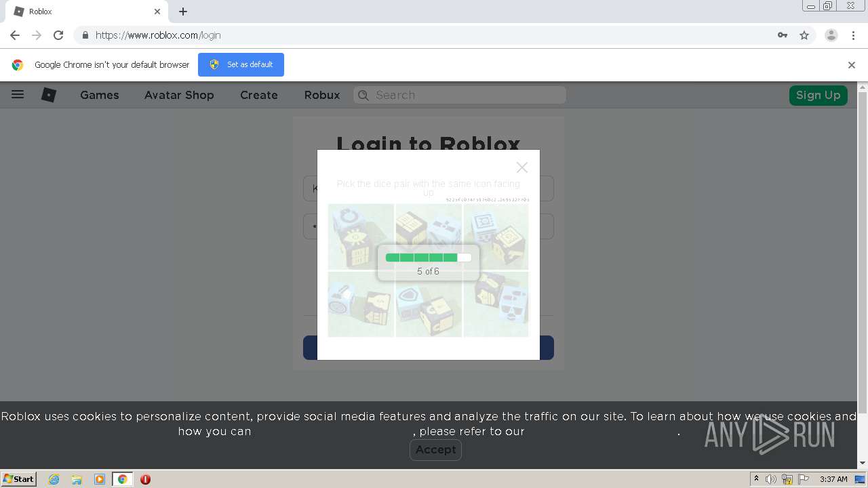Open a new browser tab
The width and height of the screenshot is (868, 488).
(183, 12)
